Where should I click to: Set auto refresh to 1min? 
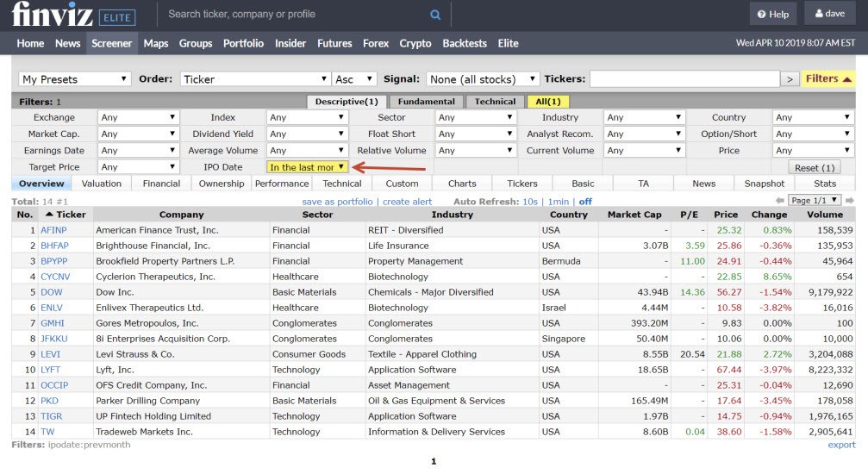point(559,202)
